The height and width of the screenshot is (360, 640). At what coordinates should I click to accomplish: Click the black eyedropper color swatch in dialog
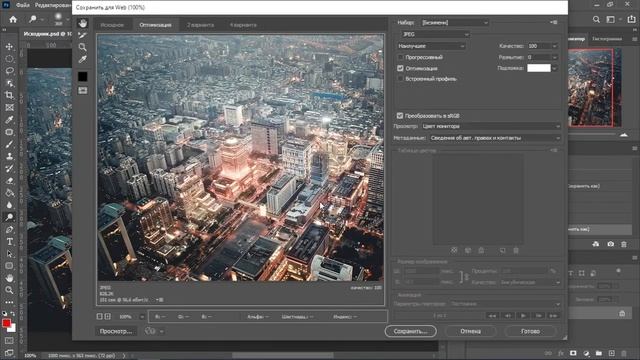pyautogui.click(x=82, y=76)
